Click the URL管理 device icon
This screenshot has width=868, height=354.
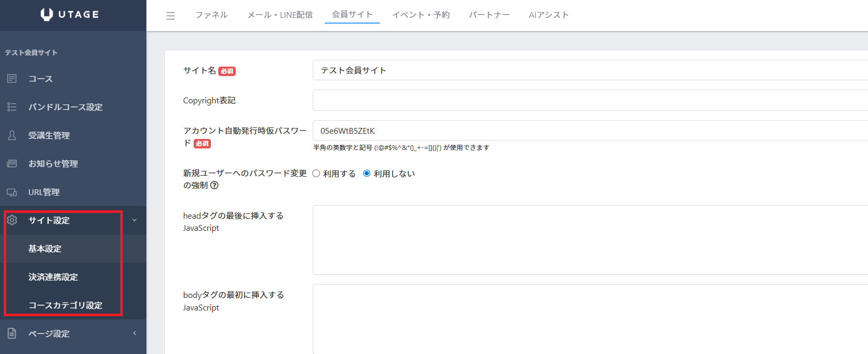(12, 192)
